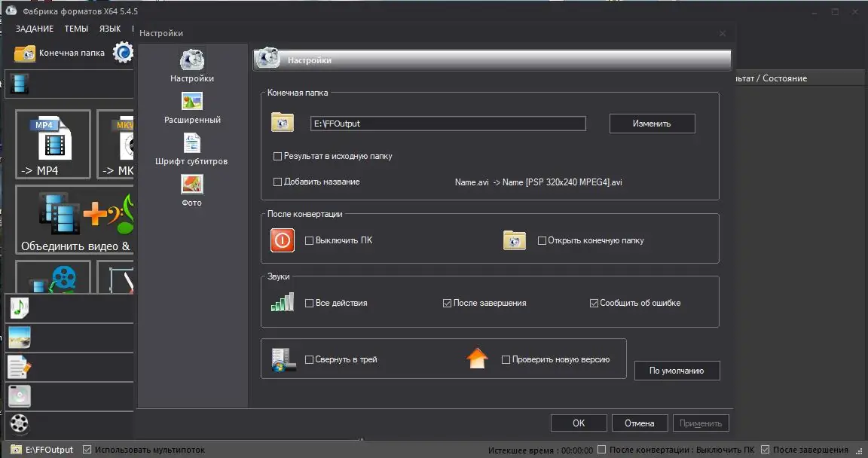Enable Добавить название checkbox

pos(278,182)
